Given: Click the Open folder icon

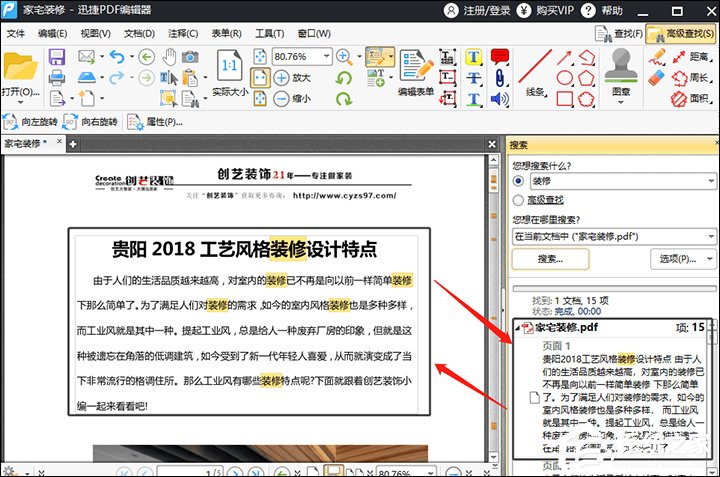Looking at the screenshot, I should tap(20, 67).
